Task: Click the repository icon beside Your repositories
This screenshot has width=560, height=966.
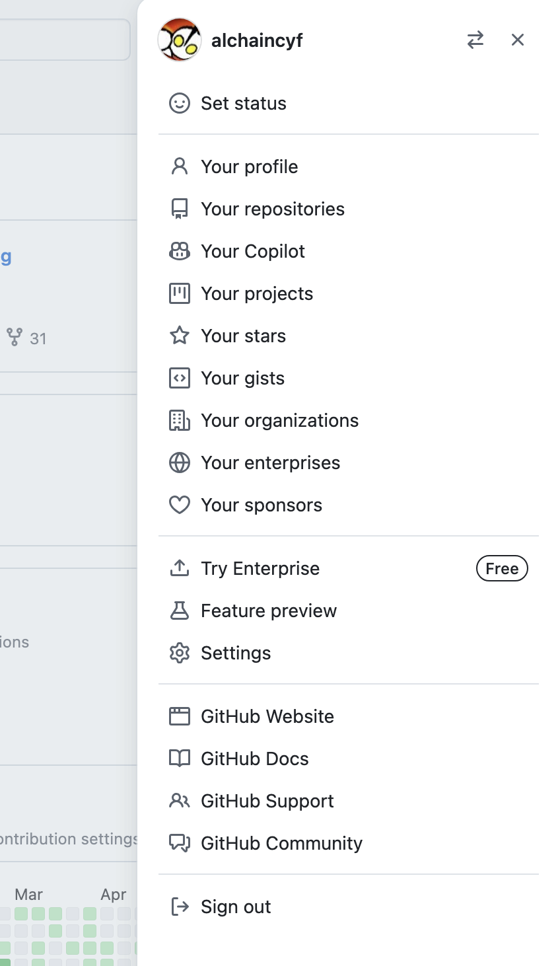Action: 180,209
